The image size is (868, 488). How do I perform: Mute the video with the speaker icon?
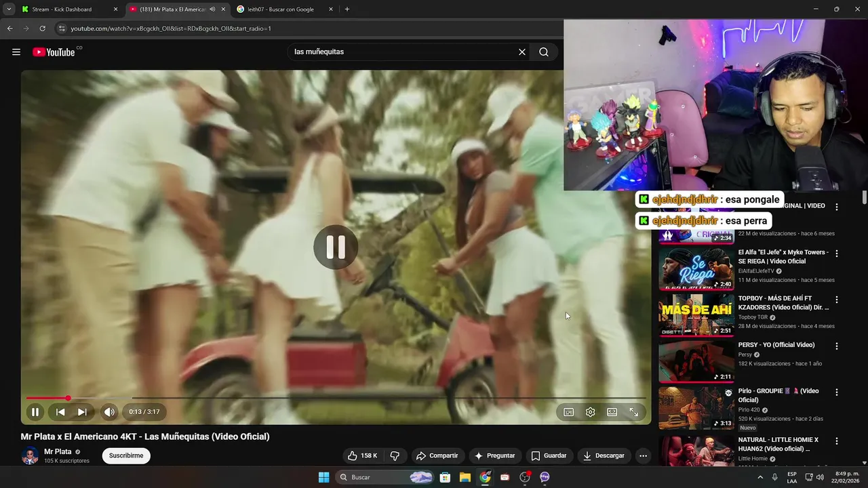(x=109, y=411)
